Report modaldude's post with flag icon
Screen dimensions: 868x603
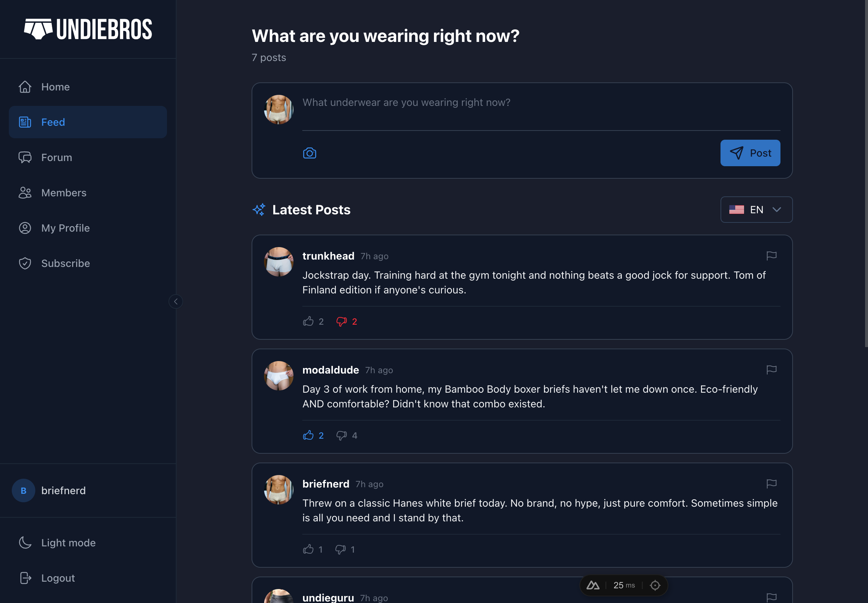[771, 370]
